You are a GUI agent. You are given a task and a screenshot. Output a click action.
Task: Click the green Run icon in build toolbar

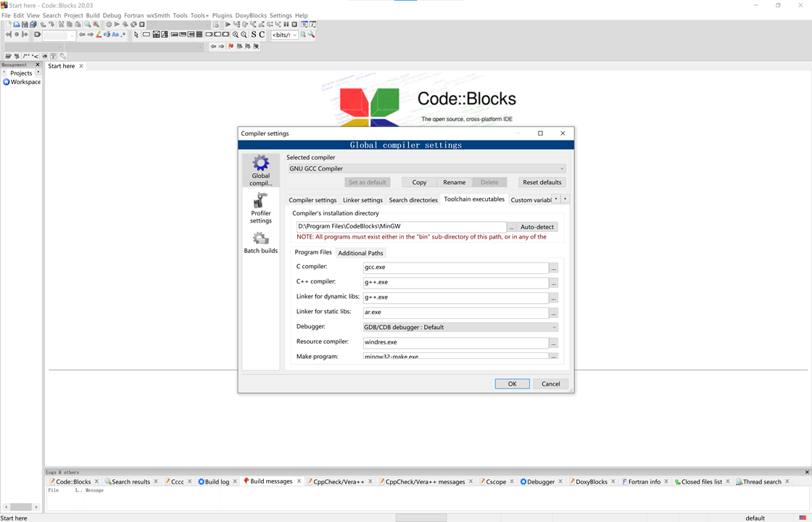(x=117, y=25)
